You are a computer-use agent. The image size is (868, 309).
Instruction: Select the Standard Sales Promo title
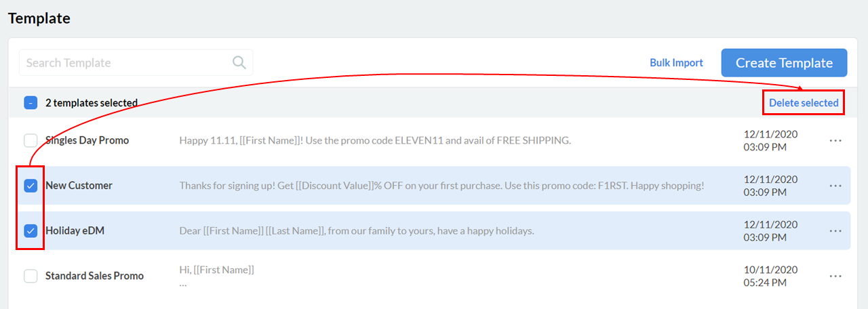[94, 276]
